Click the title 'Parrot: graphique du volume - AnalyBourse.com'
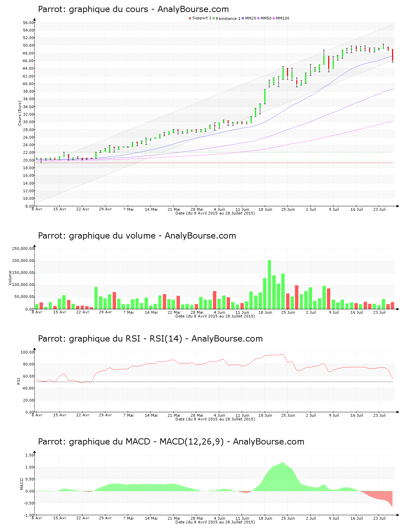Screen dimensions: 412x532 click(137, 236)
